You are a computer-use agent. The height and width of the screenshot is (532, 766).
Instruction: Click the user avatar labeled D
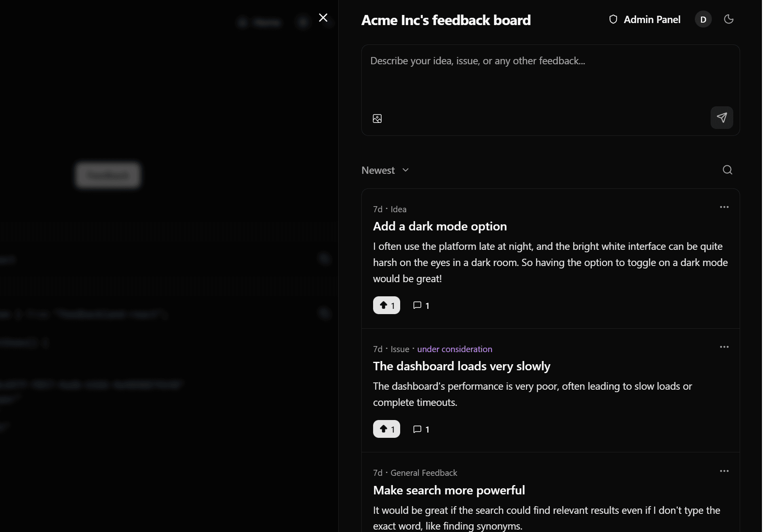click(703, 19)
